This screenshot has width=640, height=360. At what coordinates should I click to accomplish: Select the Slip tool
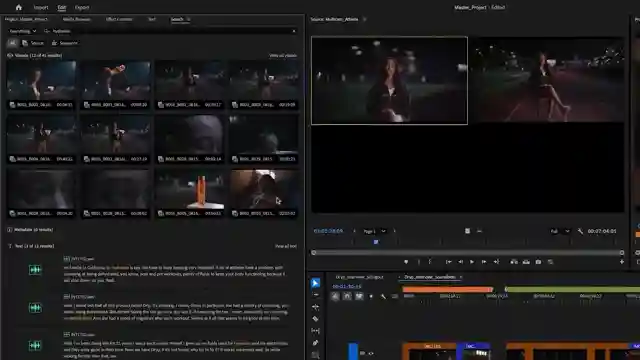316,331
